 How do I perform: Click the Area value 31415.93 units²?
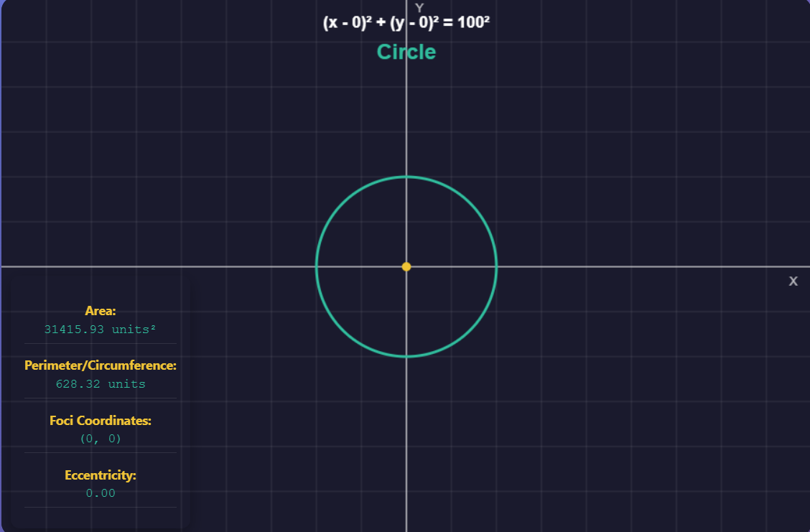point(100,330)
